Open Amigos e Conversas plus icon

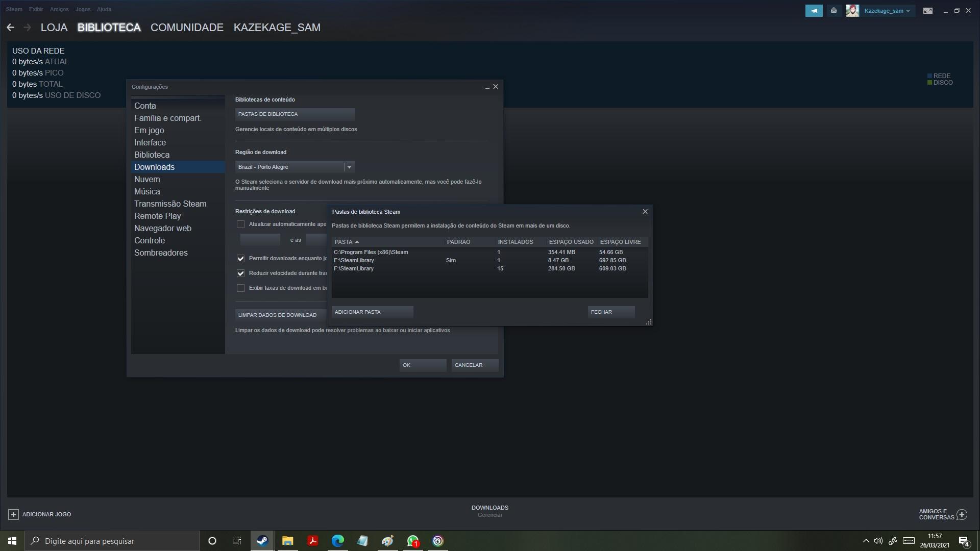[x=962, y=514]
